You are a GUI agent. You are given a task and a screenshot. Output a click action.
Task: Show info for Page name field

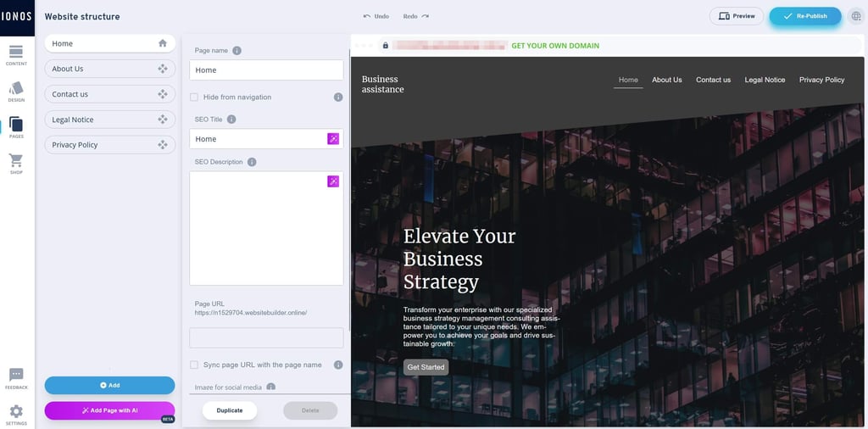point(237,50)
